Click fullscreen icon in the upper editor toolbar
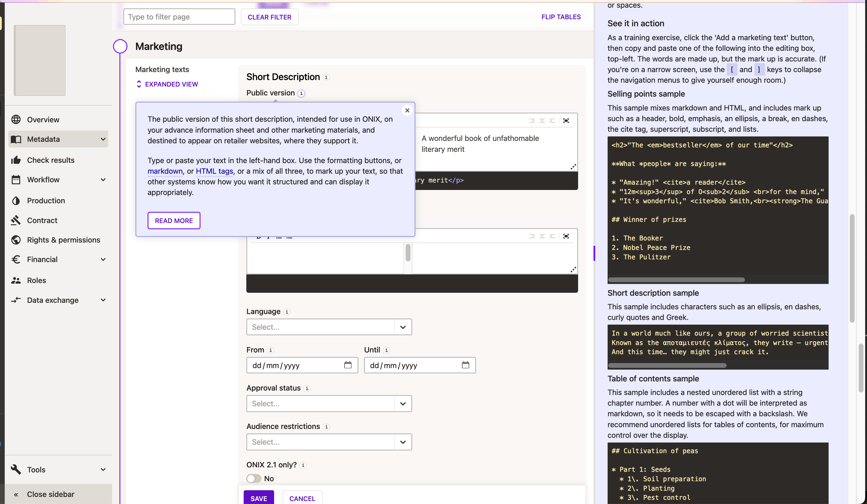This screenshot has height=504, width=867. coord(566,121)
